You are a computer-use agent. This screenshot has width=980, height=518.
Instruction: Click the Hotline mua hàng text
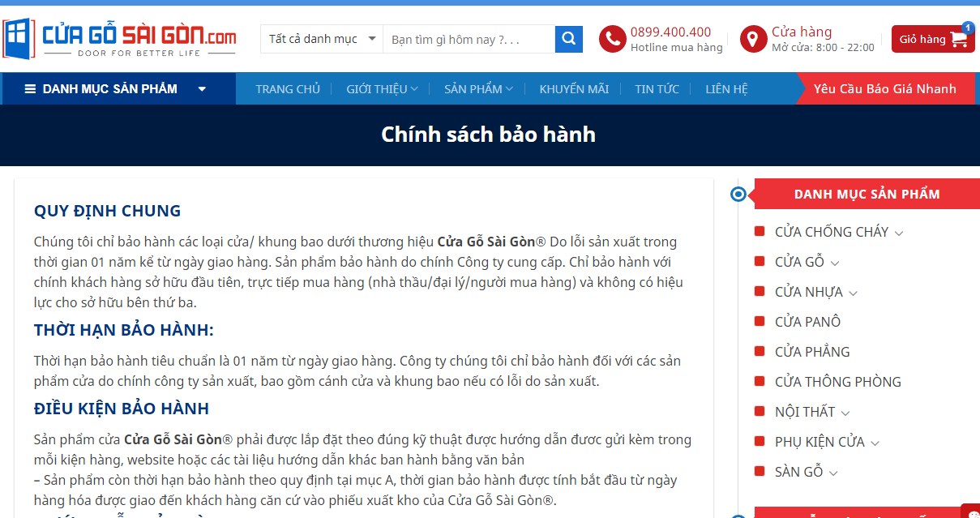click(677, 48)
